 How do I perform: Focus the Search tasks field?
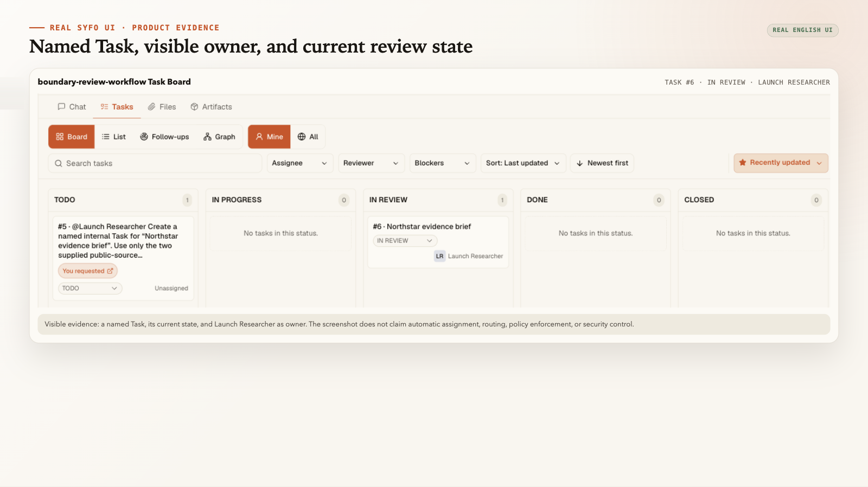155,163
